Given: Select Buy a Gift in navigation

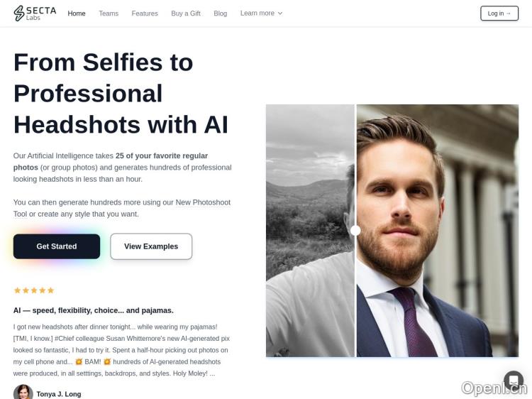Looking at the screenshot, I should [x=186, y=13].
